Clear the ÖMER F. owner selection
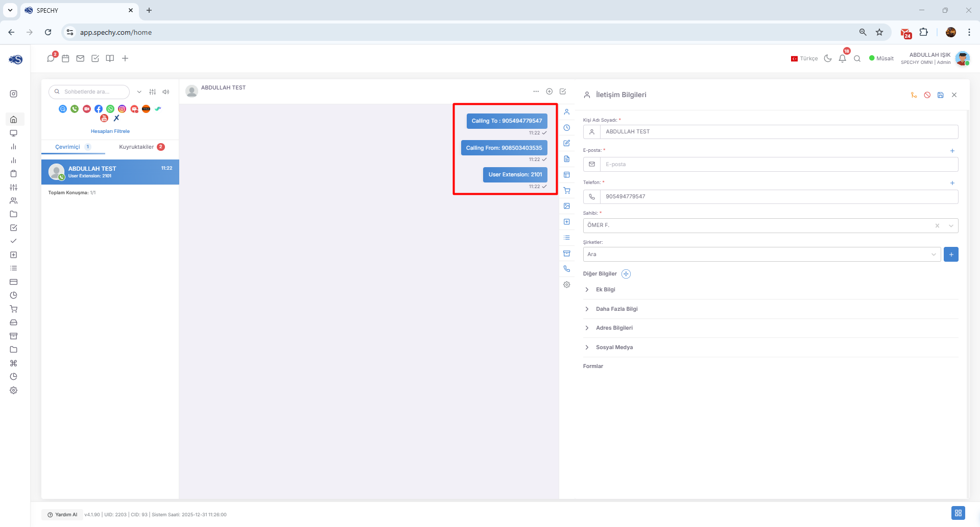Screen dimensions: 980x527 [937, 226]
